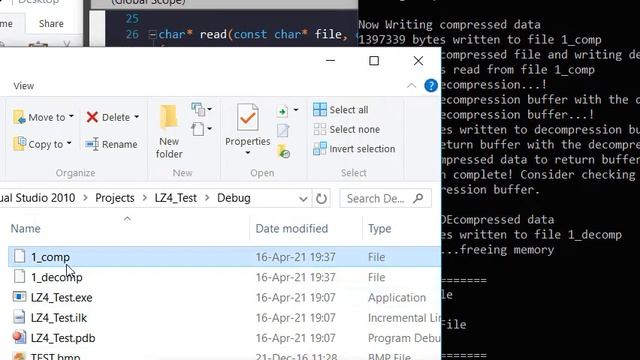Click the LZ4_Test.exe application icon

coord(19,297)
